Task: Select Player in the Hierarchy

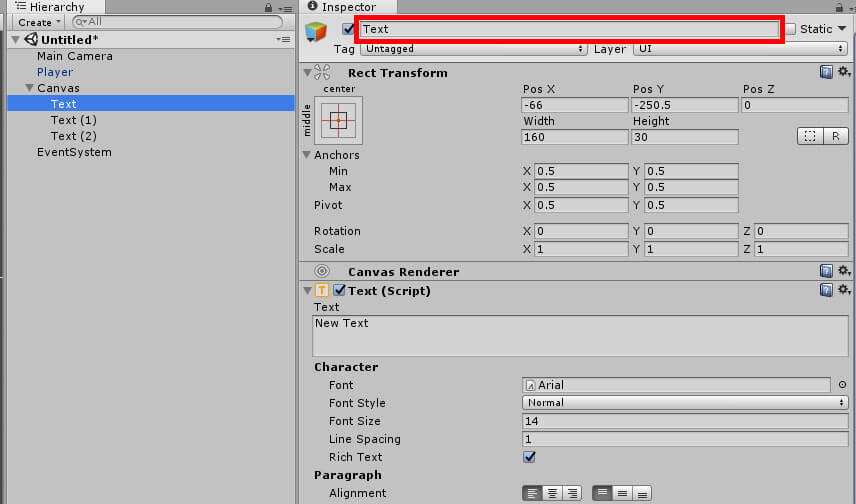Action: 55,72
